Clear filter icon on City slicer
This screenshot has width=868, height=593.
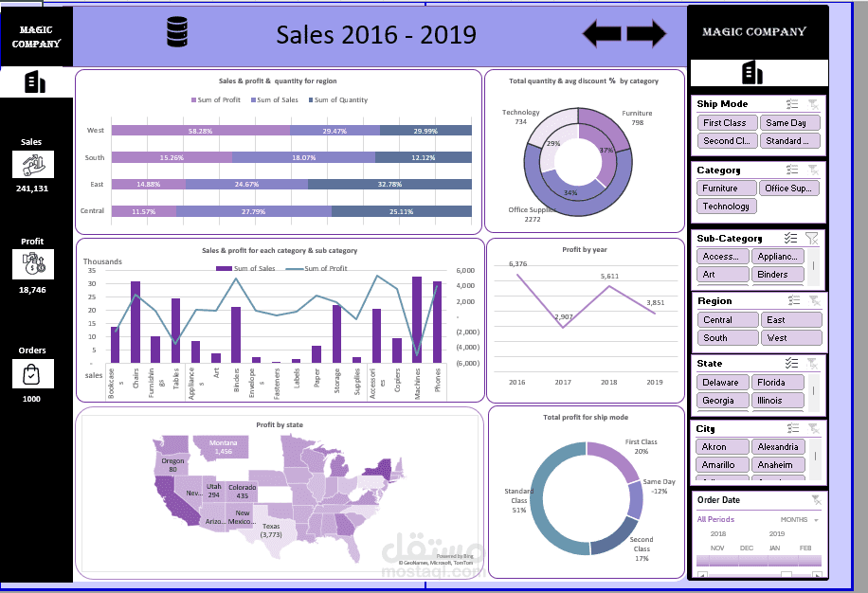click(x=813, y=428)
